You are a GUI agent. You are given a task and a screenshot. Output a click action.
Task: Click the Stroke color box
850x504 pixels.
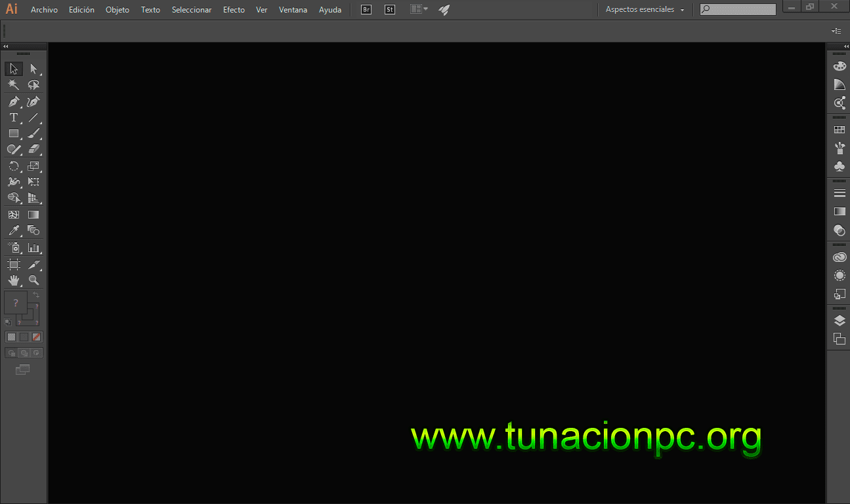[x=34, y=318]
